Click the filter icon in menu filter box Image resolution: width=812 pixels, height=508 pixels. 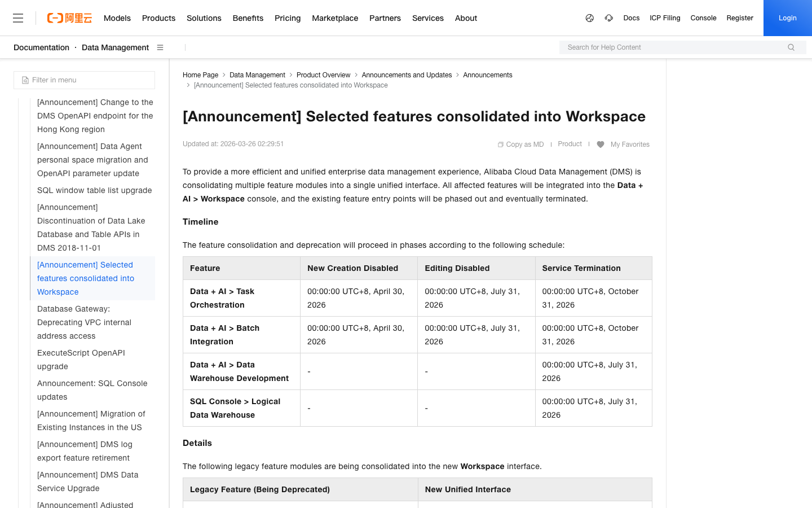coord(25,80)
